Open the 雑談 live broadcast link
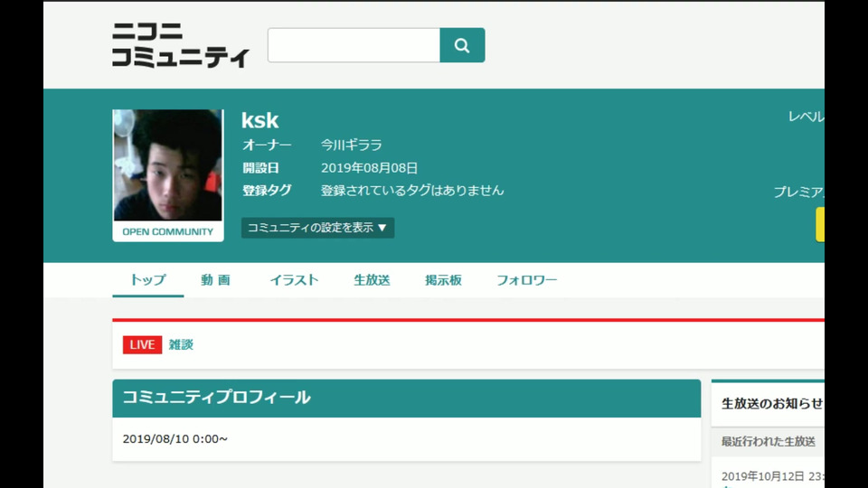868x488 pixels. click(181, 344)
